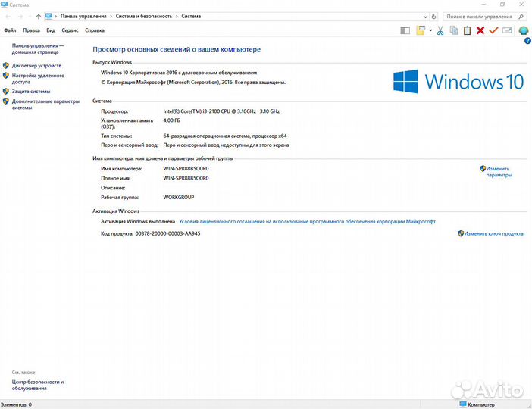Screen dimensions: 532x409
Task: Click computer name value WIN-SPR88B5O0R0
Action: [186, 169]
